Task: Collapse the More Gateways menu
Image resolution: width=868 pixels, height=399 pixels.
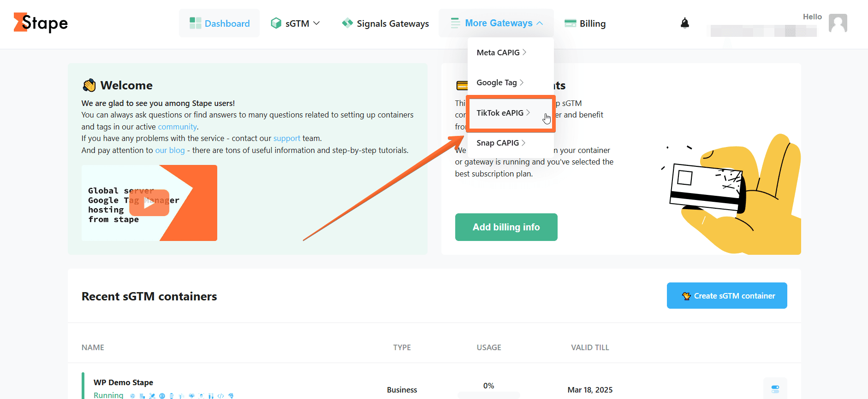Action: click(496, 23)
